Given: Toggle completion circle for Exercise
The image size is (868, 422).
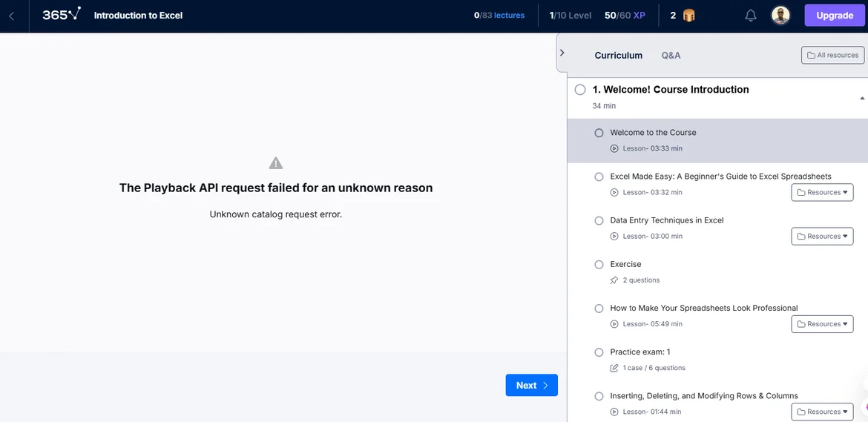Looking at the screenshot, I should [599, 264].
